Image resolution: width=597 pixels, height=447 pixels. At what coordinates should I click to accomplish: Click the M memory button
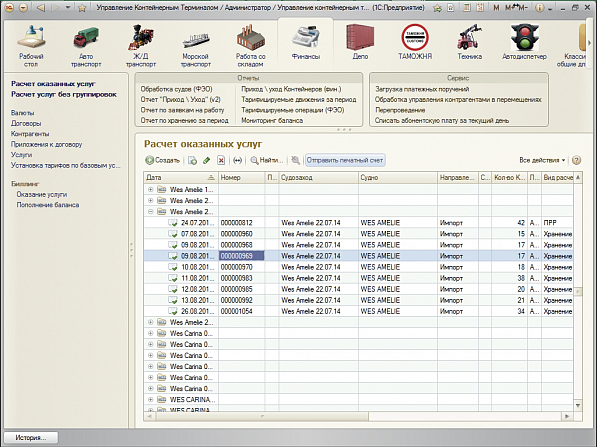pos(496,8)
